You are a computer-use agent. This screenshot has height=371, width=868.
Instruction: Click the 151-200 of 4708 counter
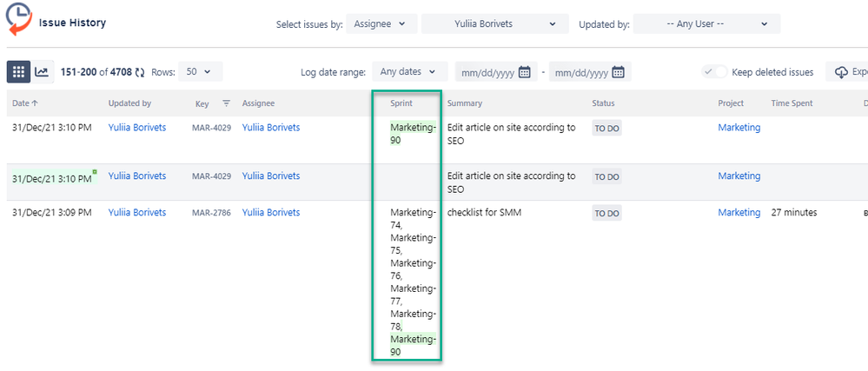pos(96,72)
